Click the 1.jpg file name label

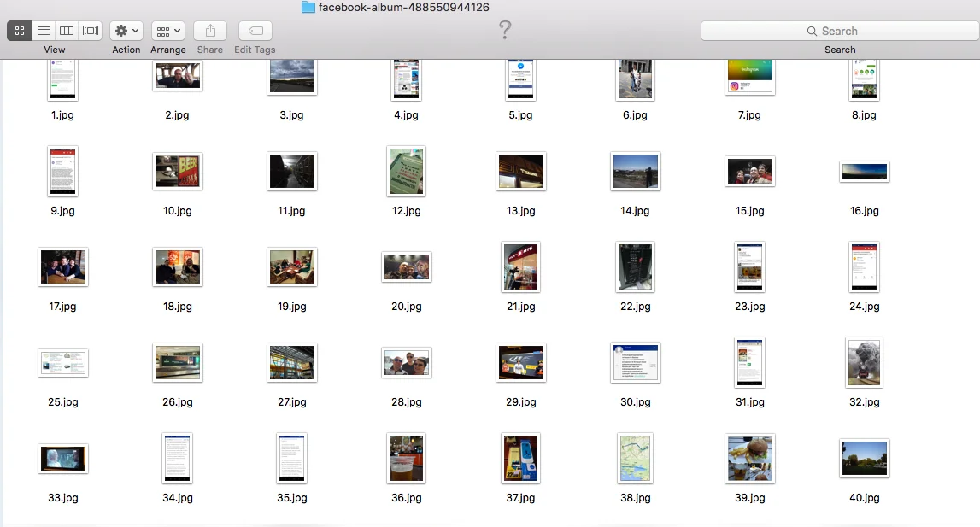pos(63,115)
